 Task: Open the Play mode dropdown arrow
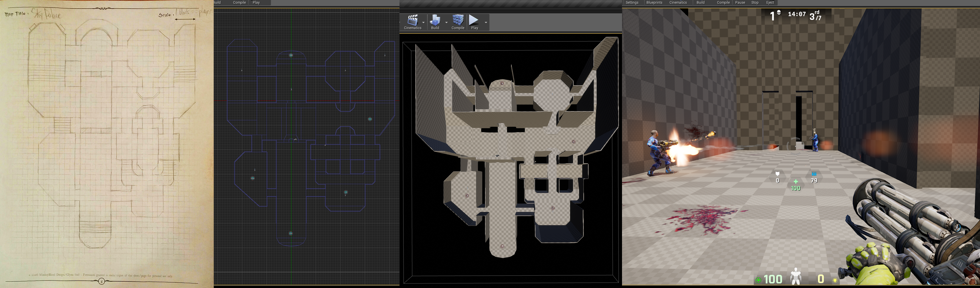tap(486, 23)
